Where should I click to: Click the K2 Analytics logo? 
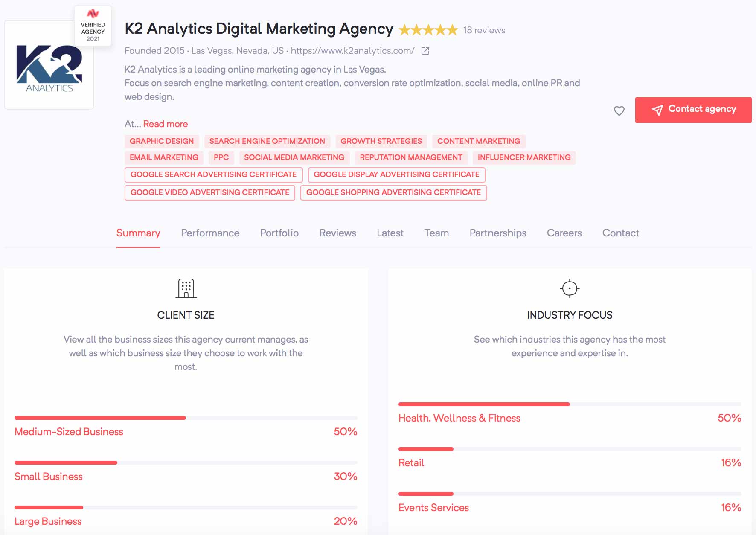point(49,68)
